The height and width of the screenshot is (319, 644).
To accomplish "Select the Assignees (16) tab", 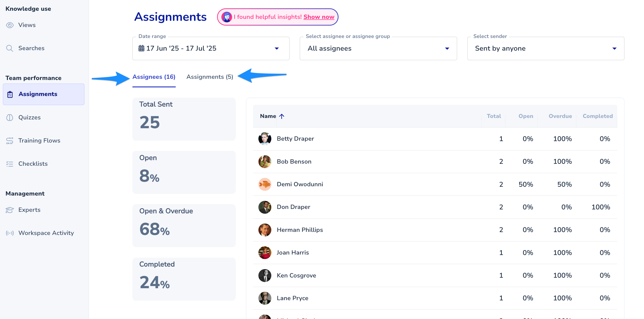I will [x=154, y=77].
